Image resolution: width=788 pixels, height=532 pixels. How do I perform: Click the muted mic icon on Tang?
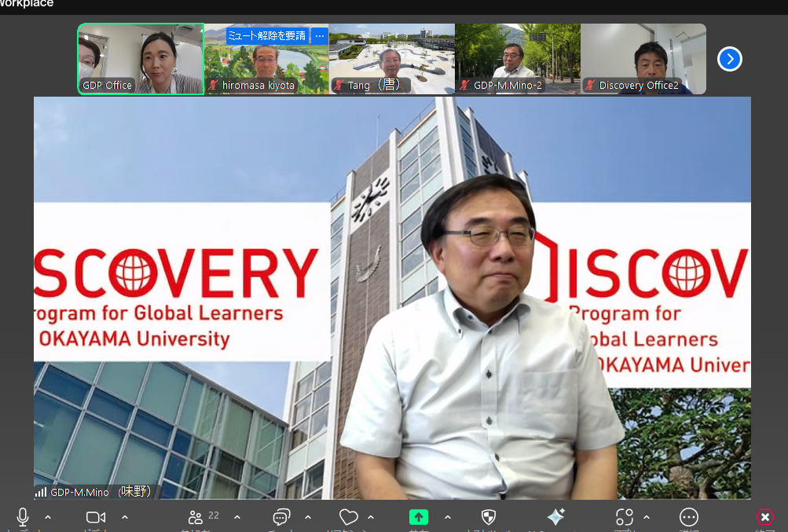point(339,85)
